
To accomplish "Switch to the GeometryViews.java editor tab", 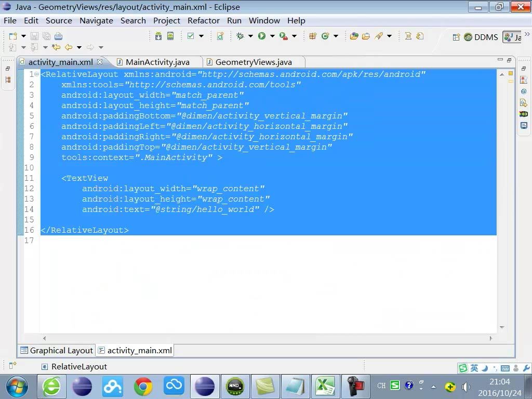I will pyautogui.click(x=254, y=62).
